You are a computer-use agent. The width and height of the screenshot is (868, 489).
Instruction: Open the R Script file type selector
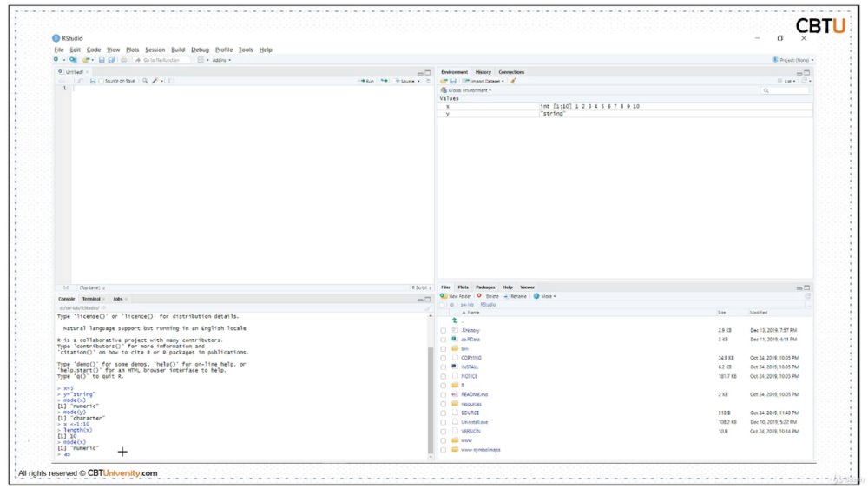tap(421, 288)
